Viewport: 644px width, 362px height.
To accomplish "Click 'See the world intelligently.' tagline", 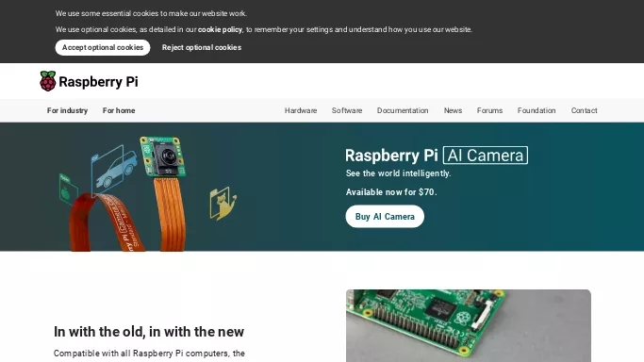I will coord(399,173).
